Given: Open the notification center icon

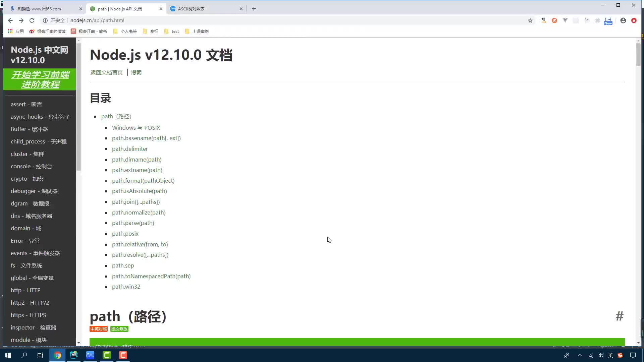Looking at the screenshot, I should pos(633,355).
